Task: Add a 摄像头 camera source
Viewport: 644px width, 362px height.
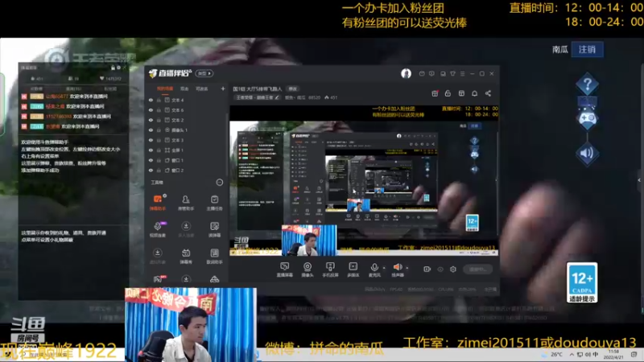Action: coord(308,269)
